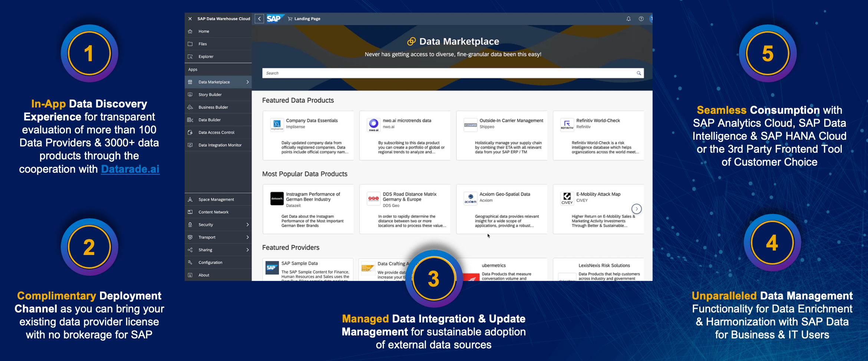Viewport: 868px width, 361px height.
Task: Click the CIVEY logo thumbnail
Action: (x=567, y=199)
